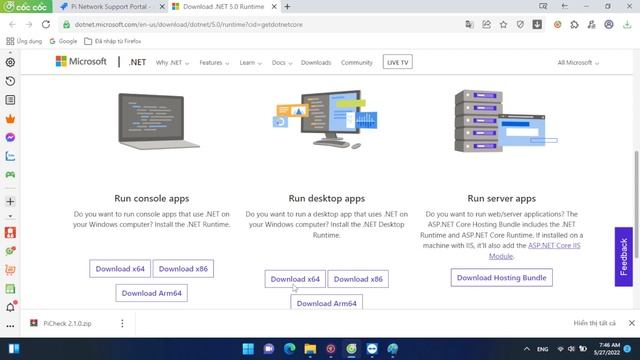Open Microsoft Edge from taskbar
The image size is (640, 360).
pos(289,349)
